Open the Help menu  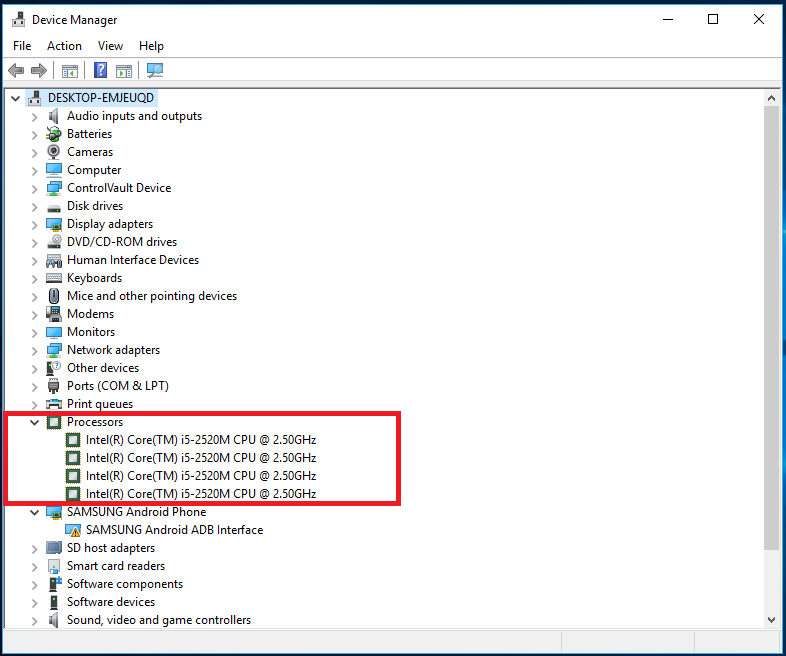pyautogui.click(x=151, y=46)
